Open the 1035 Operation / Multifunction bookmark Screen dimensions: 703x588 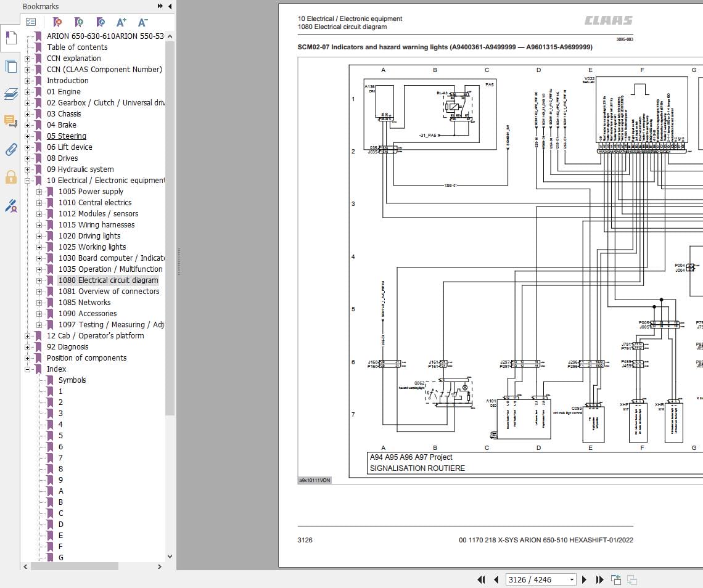click(x=110, y=269)
